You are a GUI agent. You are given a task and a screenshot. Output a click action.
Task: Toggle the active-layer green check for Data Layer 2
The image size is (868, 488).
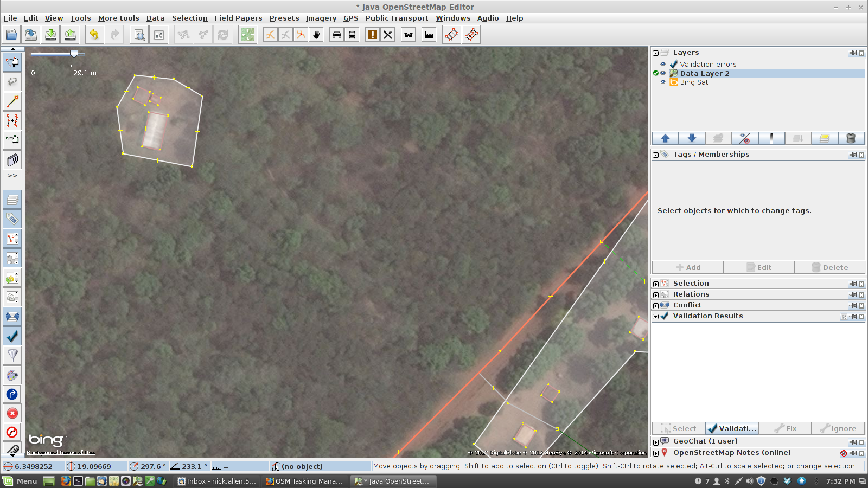pos(655,73)
